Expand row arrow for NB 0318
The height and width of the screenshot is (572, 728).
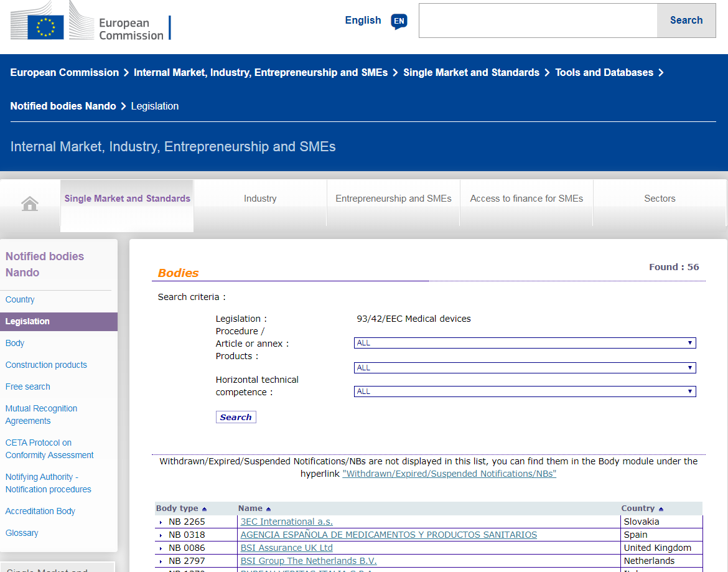pyautogui.click(x=161, y=535)
